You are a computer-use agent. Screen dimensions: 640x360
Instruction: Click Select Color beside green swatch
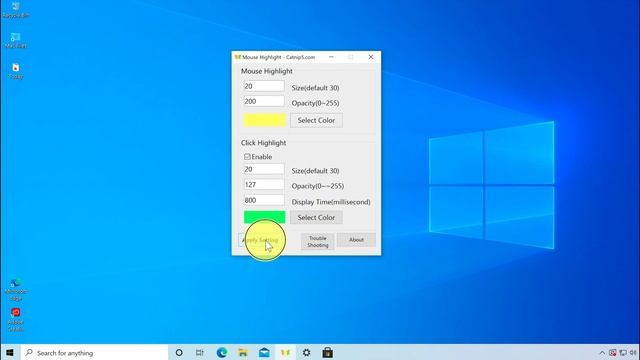point(316,218)
